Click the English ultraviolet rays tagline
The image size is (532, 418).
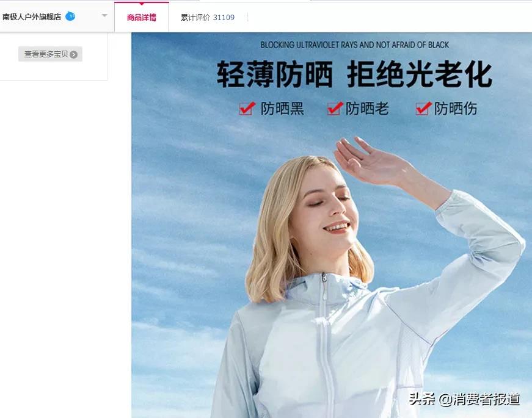coord(354,45)
